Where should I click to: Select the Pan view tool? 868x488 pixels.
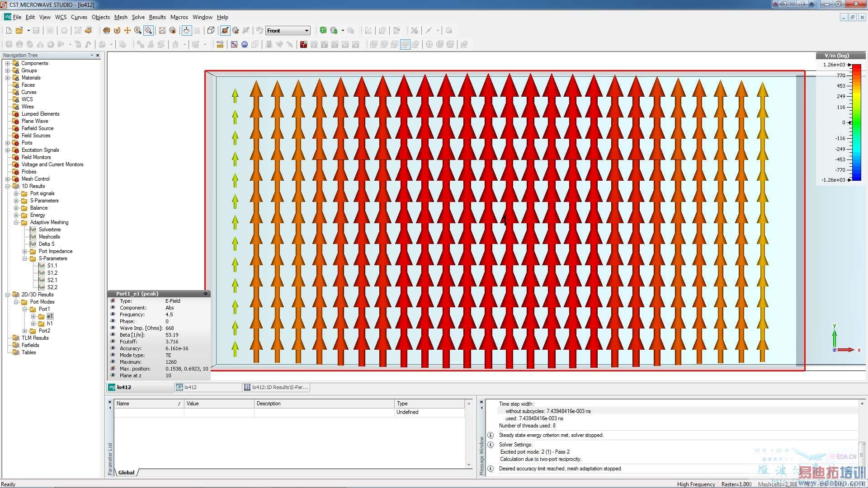coord(127,30)
